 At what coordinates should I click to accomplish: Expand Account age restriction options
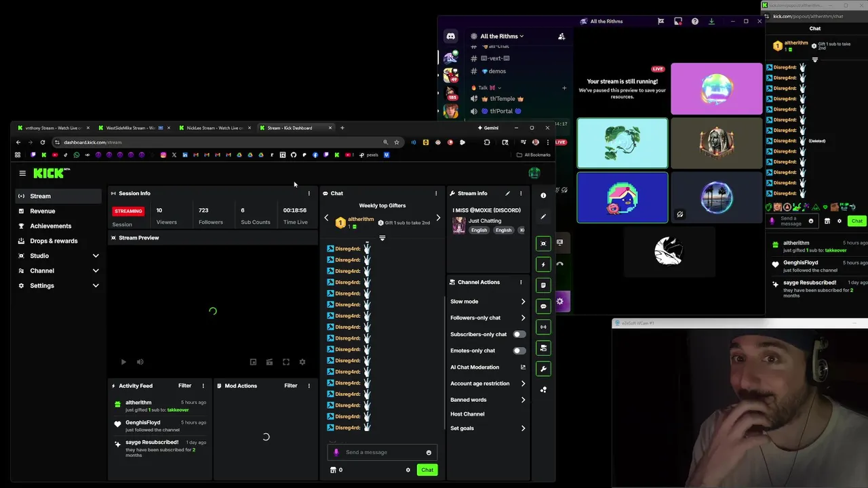(523, 384)
